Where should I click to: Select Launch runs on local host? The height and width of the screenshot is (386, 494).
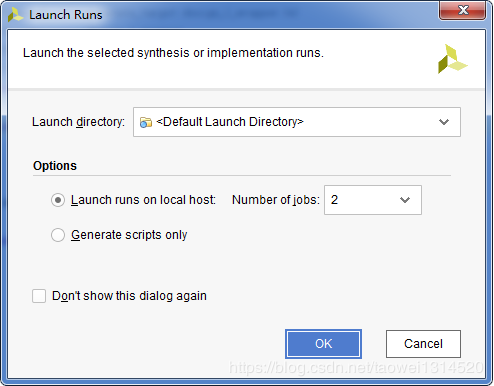click(58, 200)
